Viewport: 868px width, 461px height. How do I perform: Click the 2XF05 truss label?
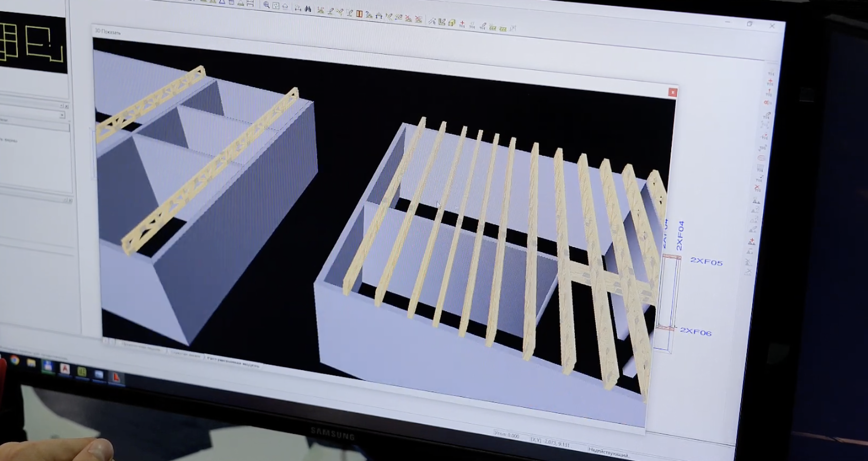(x=706, y=262)
